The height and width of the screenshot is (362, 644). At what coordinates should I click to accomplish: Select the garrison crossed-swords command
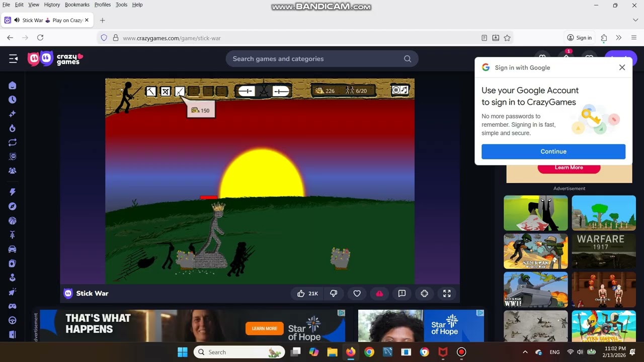point(264,91)
